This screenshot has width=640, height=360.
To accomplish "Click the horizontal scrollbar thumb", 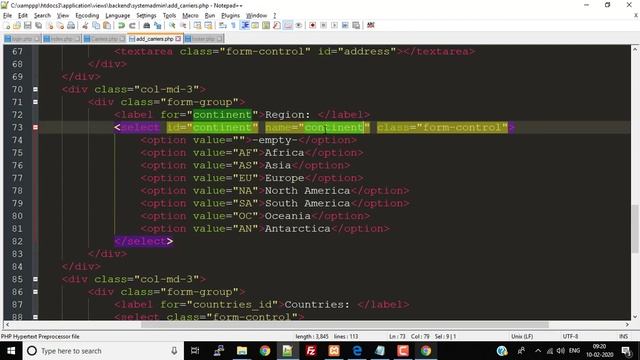I will pyautogui.click(x=345, y=325).
